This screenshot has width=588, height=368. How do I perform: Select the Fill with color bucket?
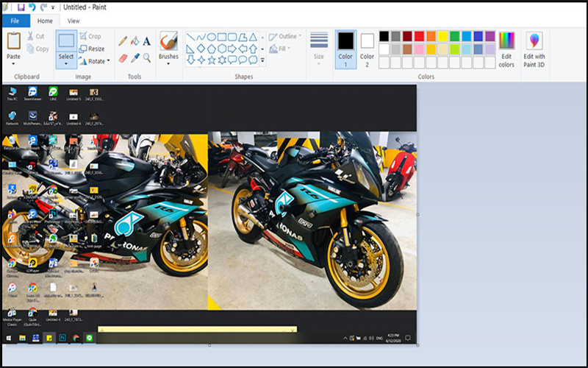click(135, 40)
